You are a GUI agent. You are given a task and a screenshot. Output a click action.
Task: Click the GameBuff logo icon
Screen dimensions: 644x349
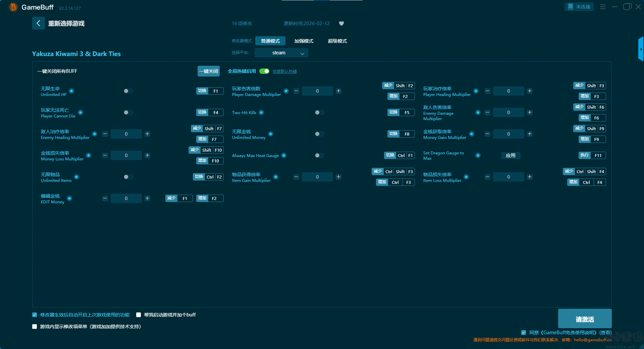click(x=13, y=7)
